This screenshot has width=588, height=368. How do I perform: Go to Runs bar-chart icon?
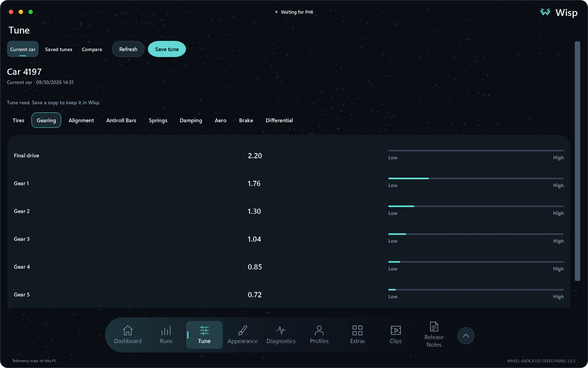click(x=166, y=330)
